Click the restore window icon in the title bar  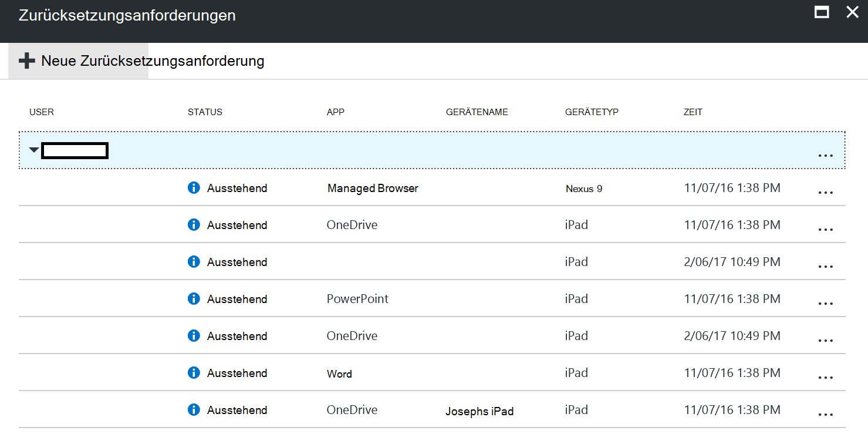tap(823, 12)
